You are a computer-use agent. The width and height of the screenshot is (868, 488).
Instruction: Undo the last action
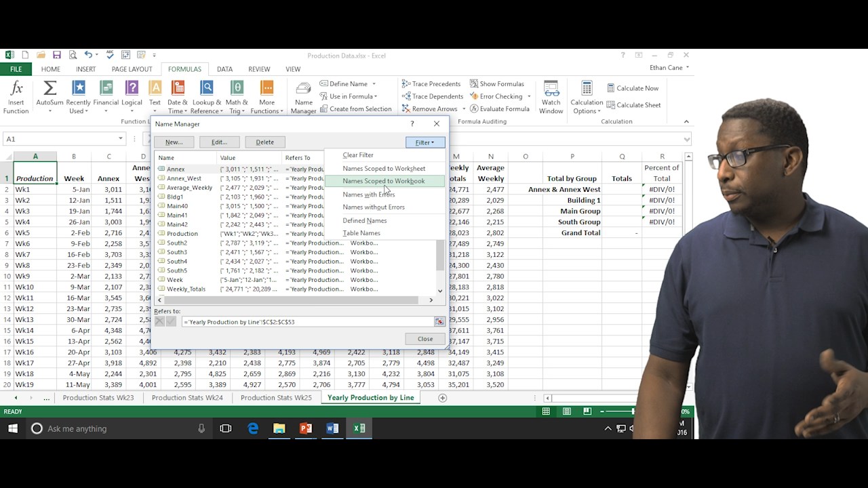pyautogui.click(x=88, y=55)
